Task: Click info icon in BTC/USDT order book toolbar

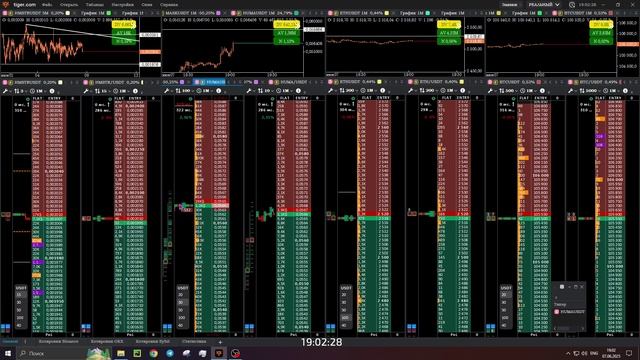Action: tap(625, 91)
